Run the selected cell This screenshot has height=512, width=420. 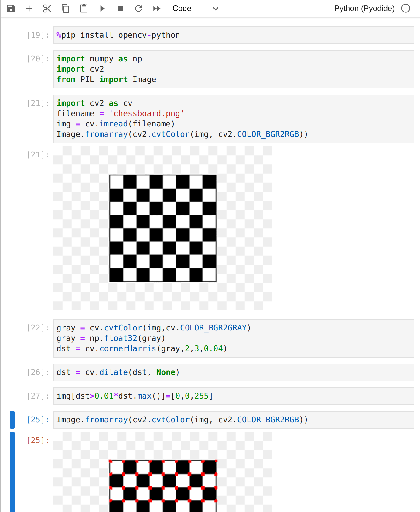click(x=102, y=9)
